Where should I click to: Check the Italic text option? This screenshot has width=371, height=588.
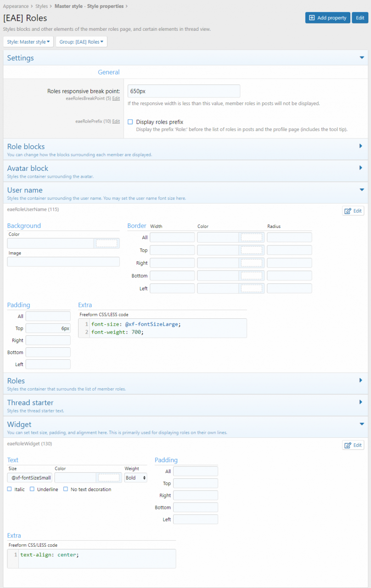pos(10,489)
